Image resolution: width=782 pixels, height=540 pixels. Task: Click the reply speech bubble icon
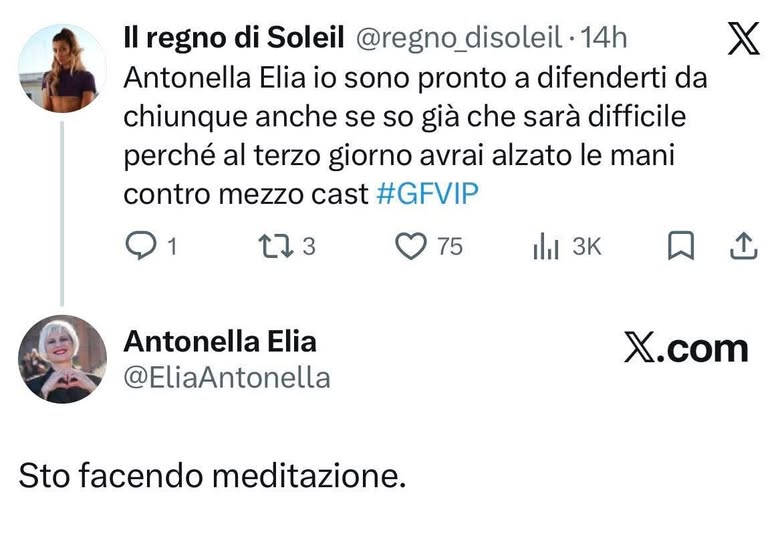[x=142, y=246]
